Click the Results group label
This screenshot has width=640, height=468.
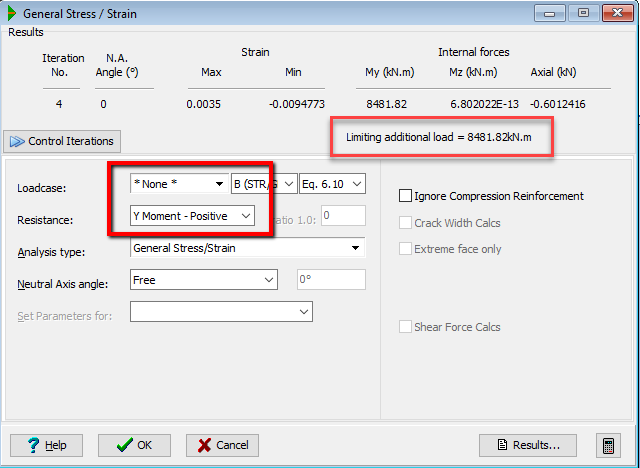26,32
